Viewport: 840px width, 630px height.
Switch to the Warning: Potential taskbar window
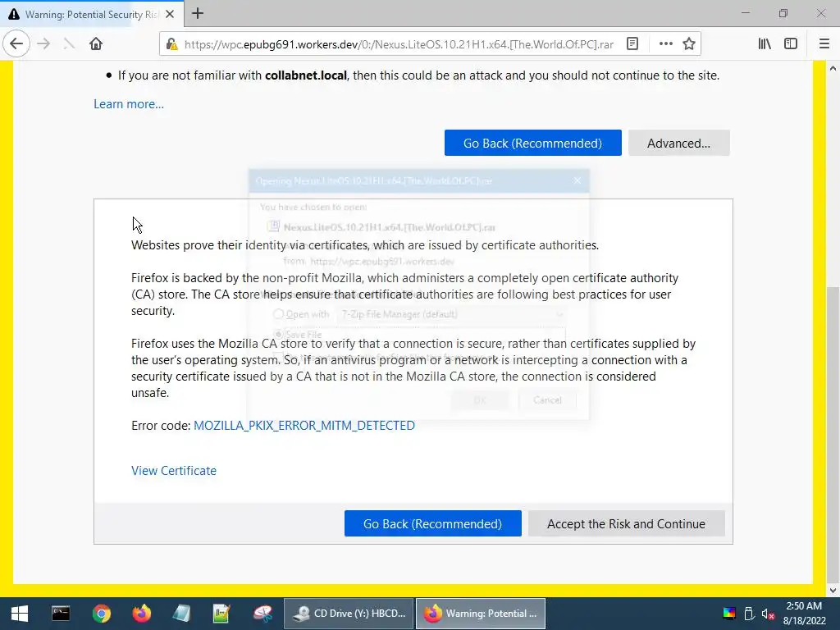click(x=481, y=614)
